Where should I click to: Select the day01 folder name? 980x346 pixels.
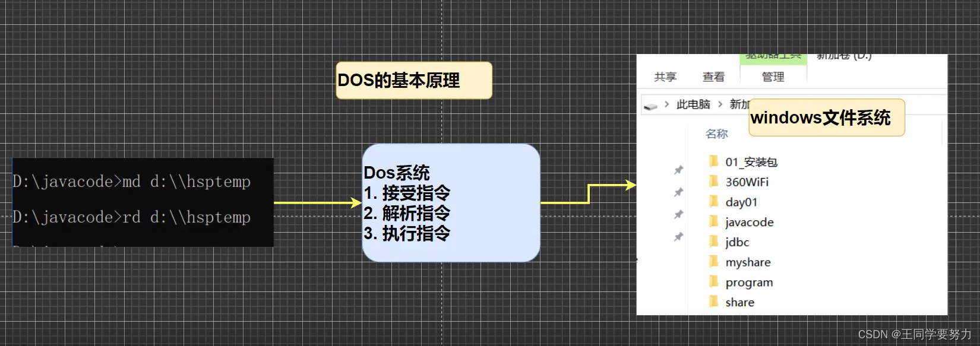tap(741, 202)
